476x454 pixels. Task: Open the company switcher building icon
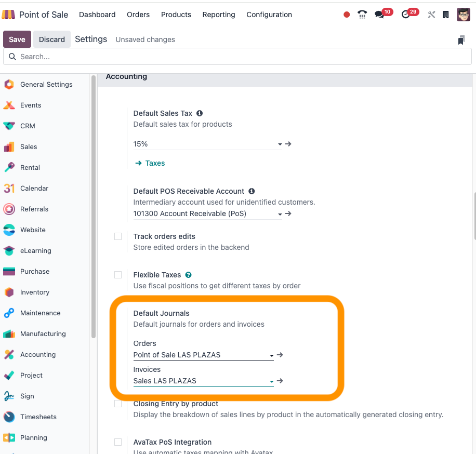coord(445,15)
